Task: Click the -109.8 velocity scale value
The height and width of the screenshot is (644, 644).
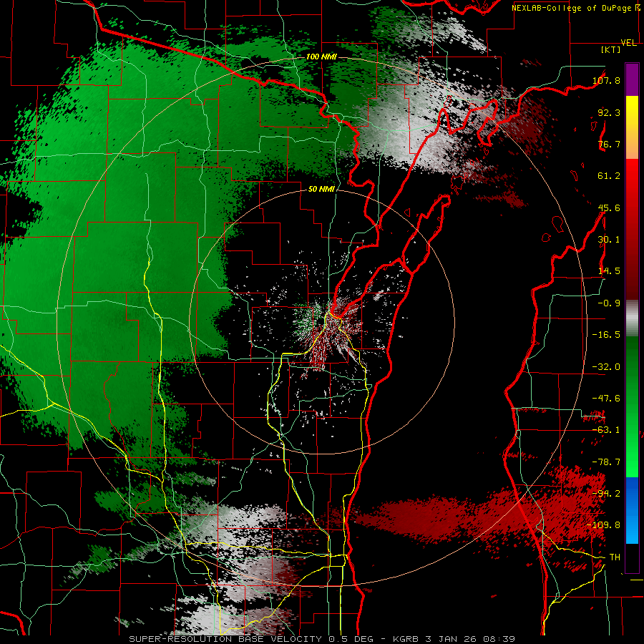Action: pos(604,525)
